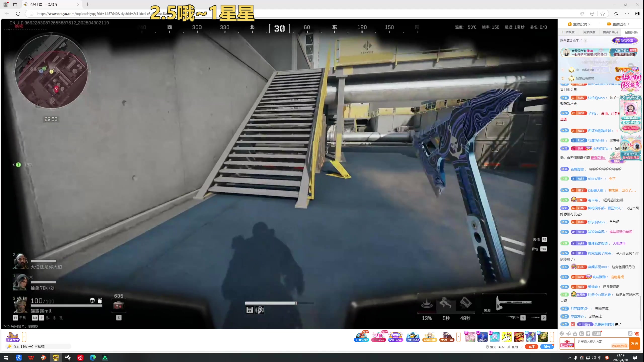Switch to 贵宾(1.8万) tab
Image resolution: width=644 pixels, height=362 pixels.
[x=610, y=32]
